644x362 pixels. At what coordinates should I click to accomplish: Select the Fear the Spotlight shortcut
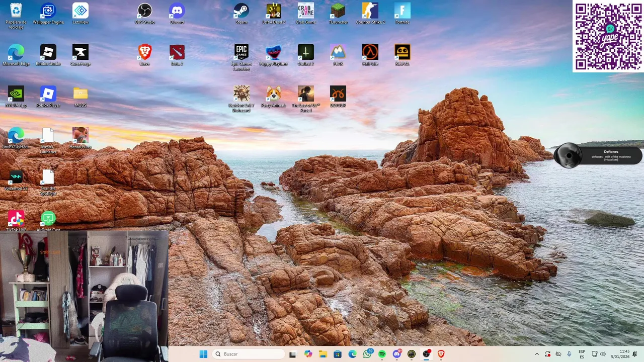pos(48,182)
